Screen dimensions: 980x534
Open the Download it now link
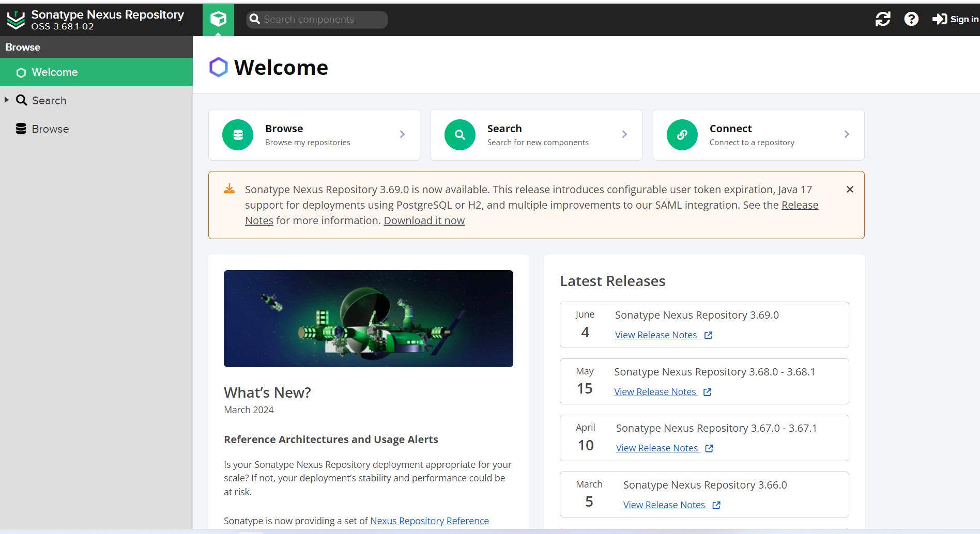424,221
